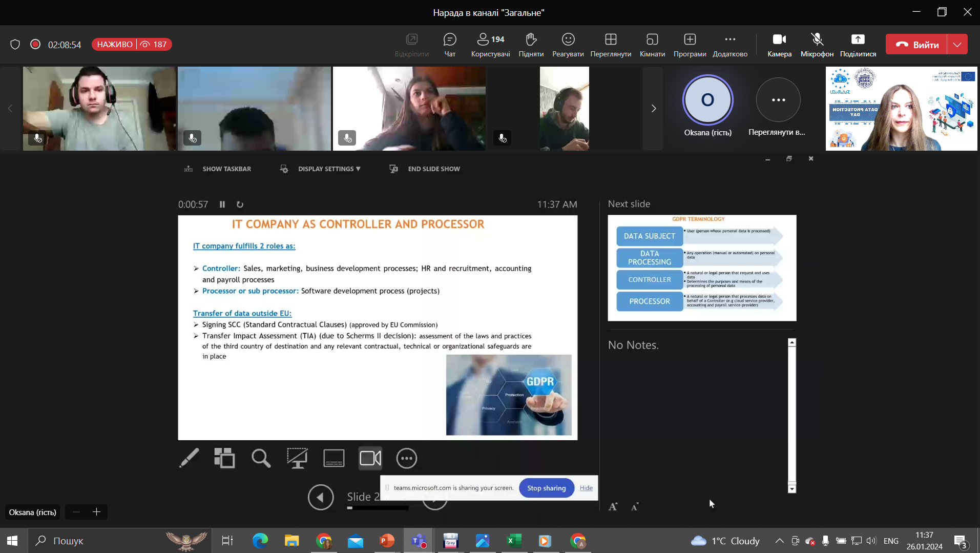Screen dimensions: 980x553
Task: Unmute the Microphone
Action: click(x=817, y=45)
